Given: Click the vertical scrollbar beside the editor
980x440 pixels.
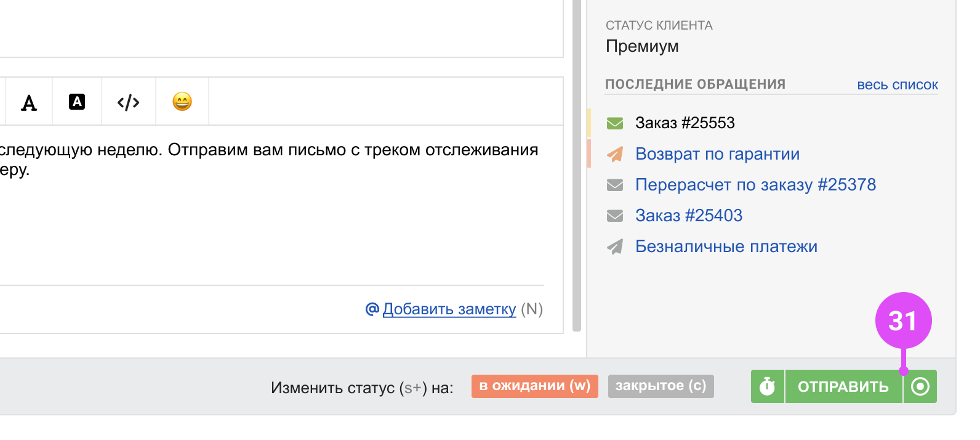Looking at the screenshot, I should [x=577, y=185].
